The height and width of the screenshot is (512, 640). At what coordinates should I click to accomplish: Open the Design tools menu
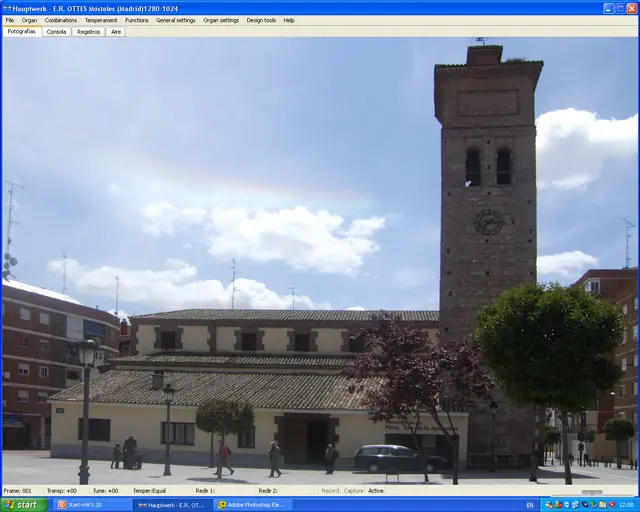click(x=261, y=20)
